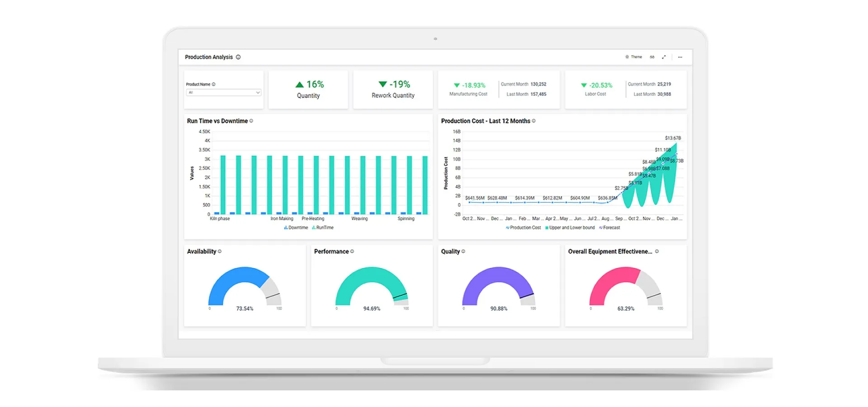Toggle the Downtime series in the legend
Screen dimensions: 868x407
(296, 227)
